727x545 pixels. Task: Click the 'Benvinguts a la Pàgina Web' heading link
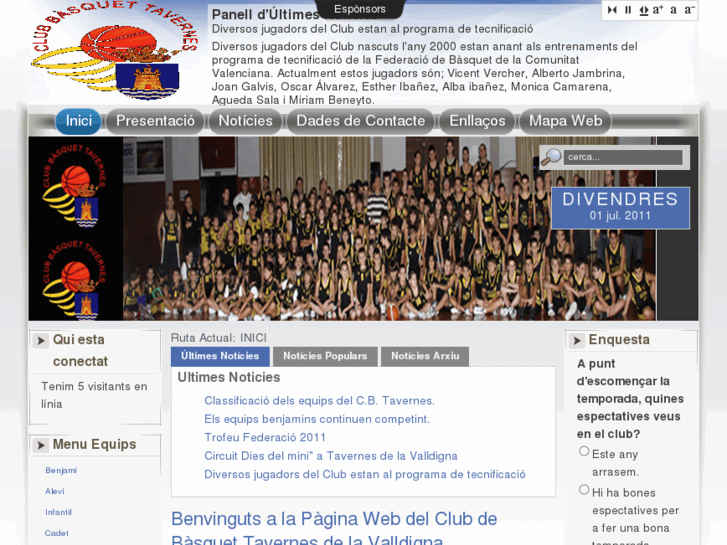(334, 529)
